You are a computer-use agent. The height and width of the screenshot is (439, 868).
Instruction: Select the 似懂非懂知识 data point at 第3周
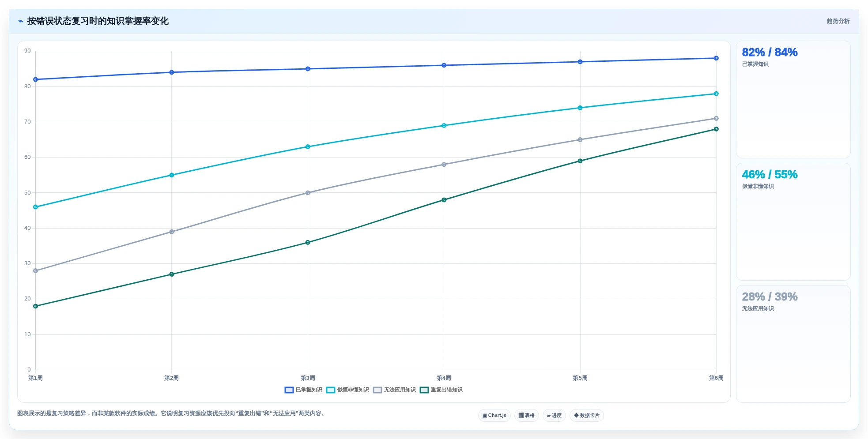308,147
